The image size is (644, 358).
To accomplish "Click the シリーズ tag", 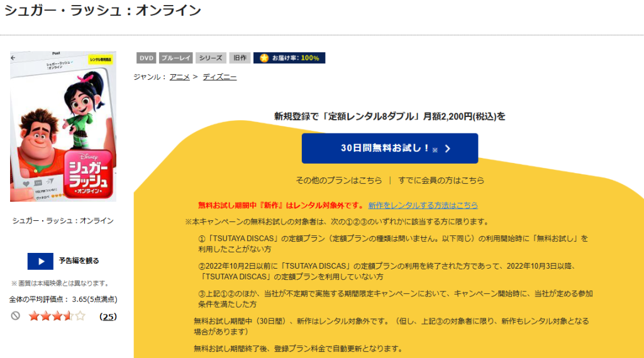I will point(211,58).
